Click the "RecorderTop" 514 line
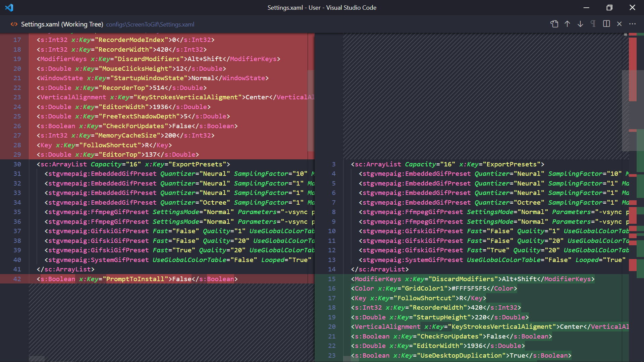The height and width of the screenshot is (362, 644). point(121,88)
